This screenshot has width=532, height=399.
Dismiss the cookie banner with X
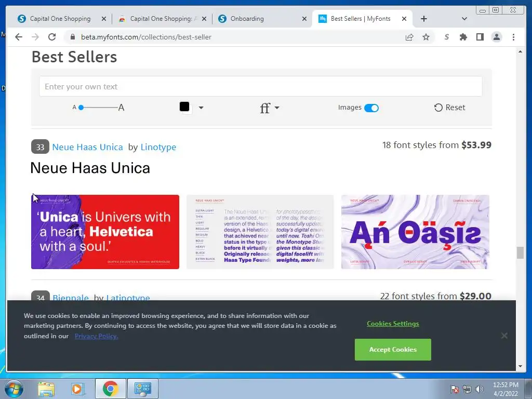click(x=504, y=336)
